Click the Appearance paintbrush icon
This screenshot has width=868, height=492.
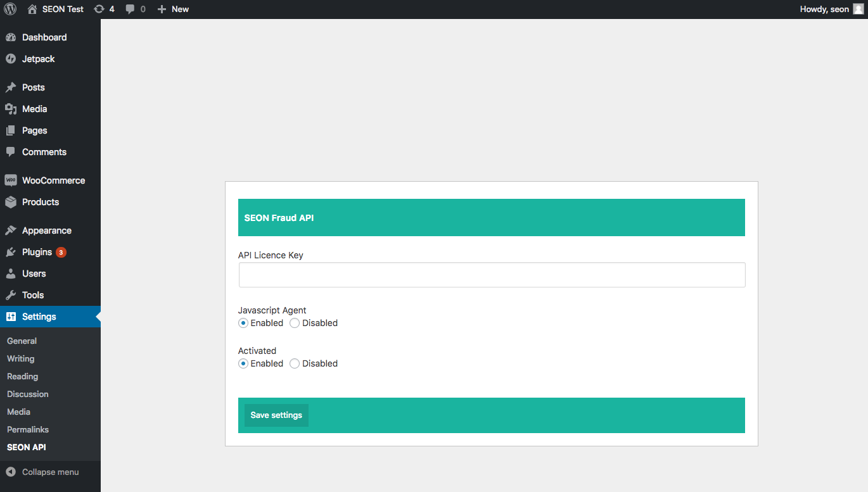[x=11, y=230]
